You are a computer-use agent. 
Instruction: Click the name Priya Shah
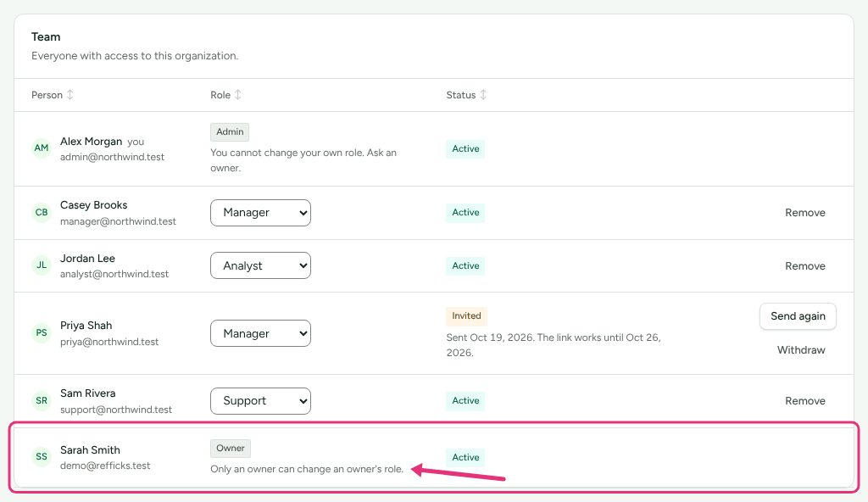tap(86, 326)
